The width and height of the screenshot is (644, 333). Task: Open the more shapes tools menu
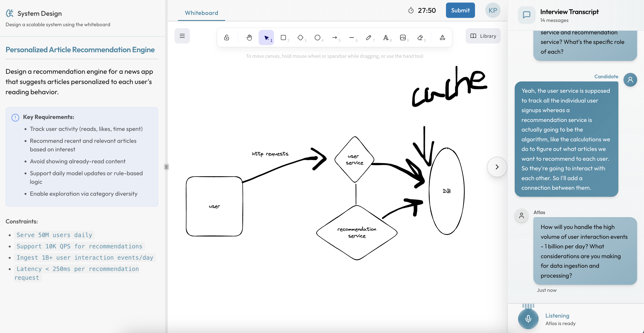[442, 38]
